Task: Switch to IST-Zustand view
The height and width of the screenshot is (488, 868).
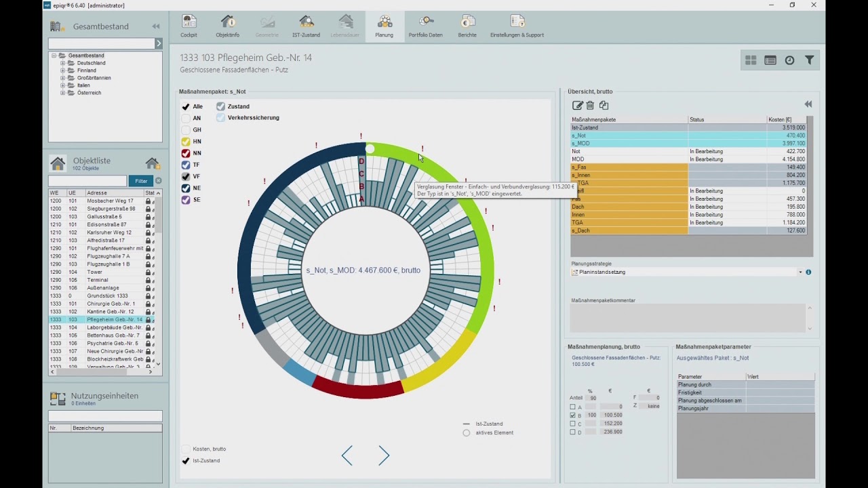Action: click(306, 26)
